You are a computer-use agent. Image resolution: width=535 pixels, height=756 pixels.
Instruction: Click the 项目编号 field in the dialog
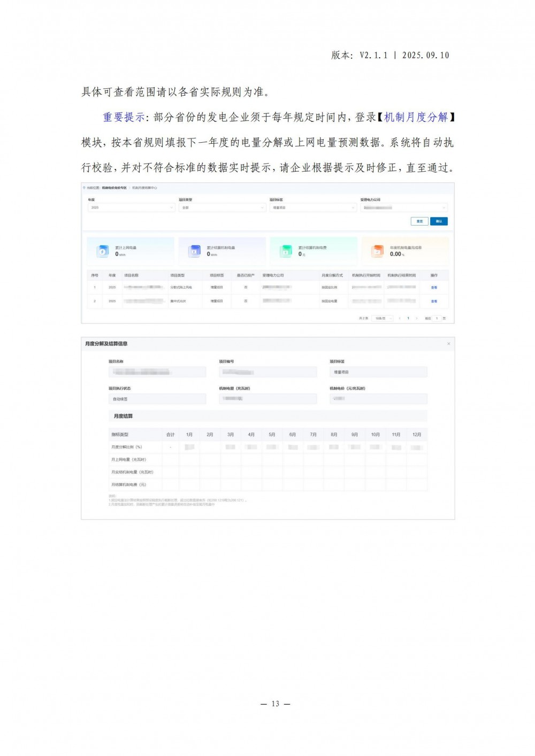tap(267, 372)
